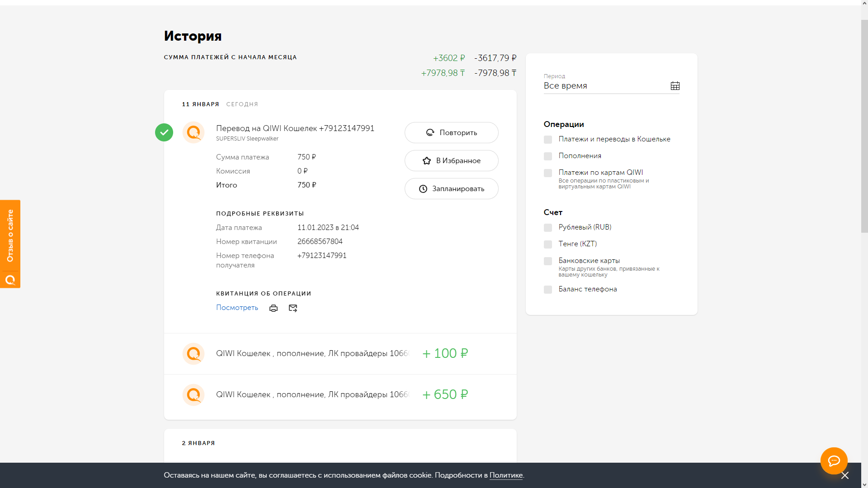Check the Пополнения filter
Image resolution: width=868 pixels, height=488 pixels.
548,156
